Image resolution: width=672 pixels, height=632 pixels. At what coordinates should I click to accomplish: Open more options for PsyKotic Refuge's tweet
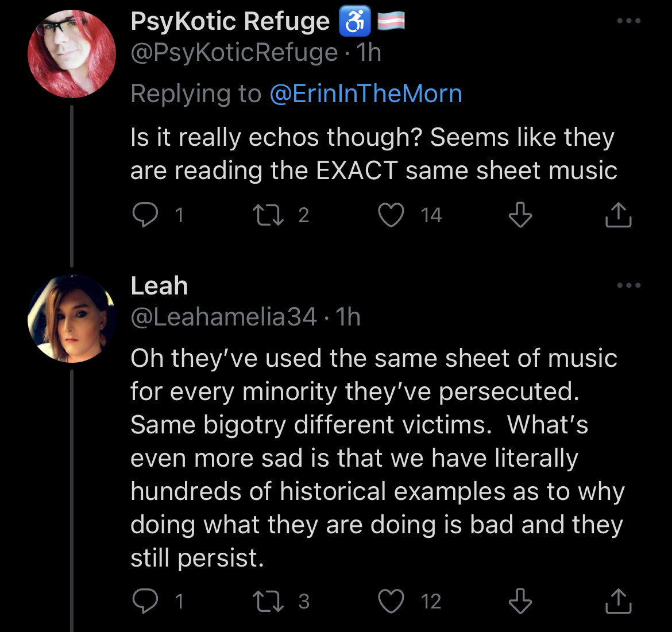coord(628,21)
